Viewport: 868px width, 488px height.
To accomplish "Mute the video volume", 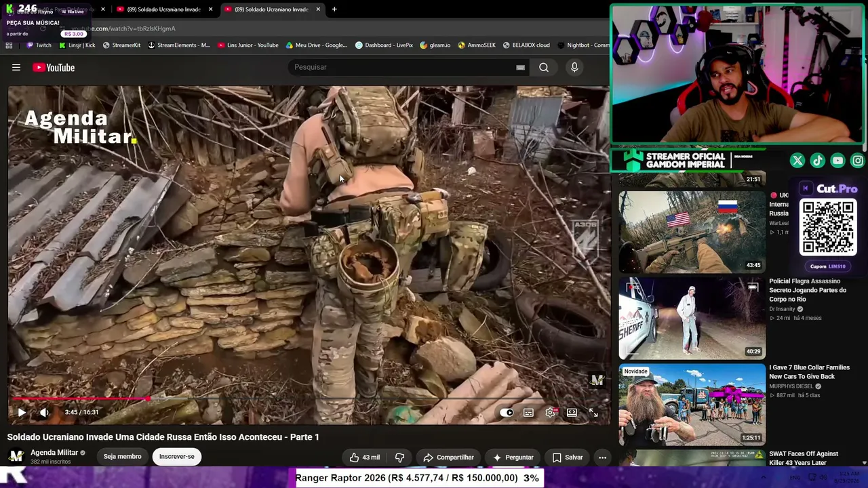I will tap(44, 412).
